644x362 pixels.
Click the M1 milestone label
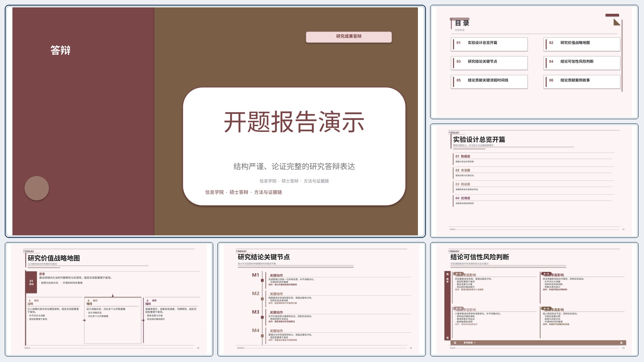coord(256,275)
